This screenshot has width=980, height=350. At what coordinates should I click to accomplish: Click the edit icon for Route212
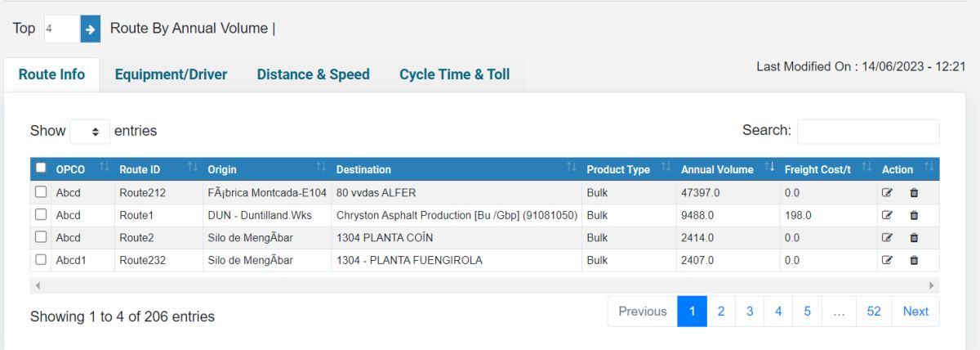point(888,193)
